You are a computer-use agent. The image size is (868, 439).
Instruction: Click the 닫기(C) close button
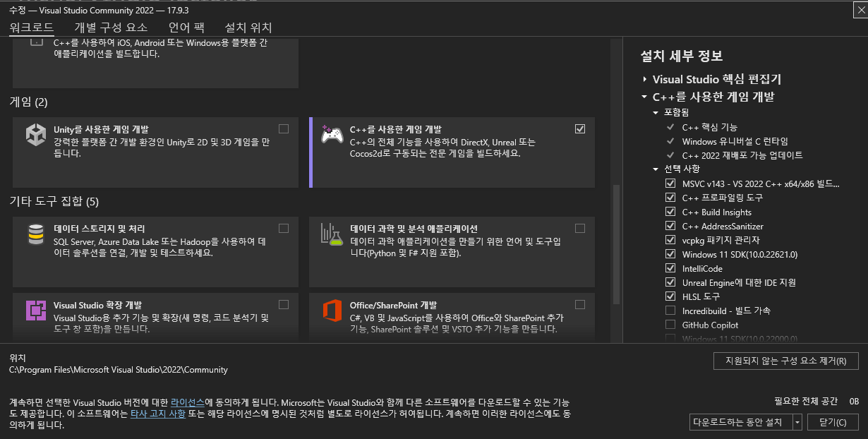click(x=833, y=422)
